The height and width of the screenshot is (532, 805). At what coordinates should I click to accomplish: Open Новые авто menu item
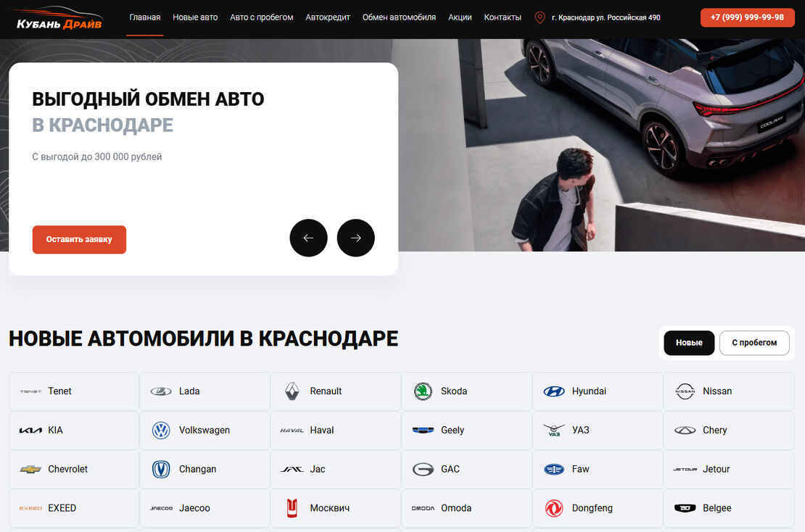click(195, 17)
